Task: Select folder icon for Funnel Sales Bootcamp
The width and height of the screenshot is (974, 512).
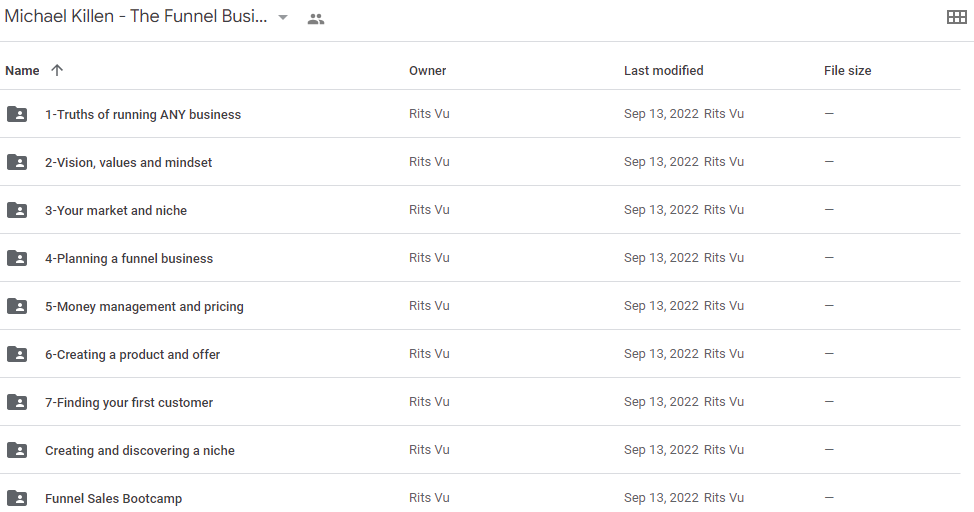Action: point(17,498)
